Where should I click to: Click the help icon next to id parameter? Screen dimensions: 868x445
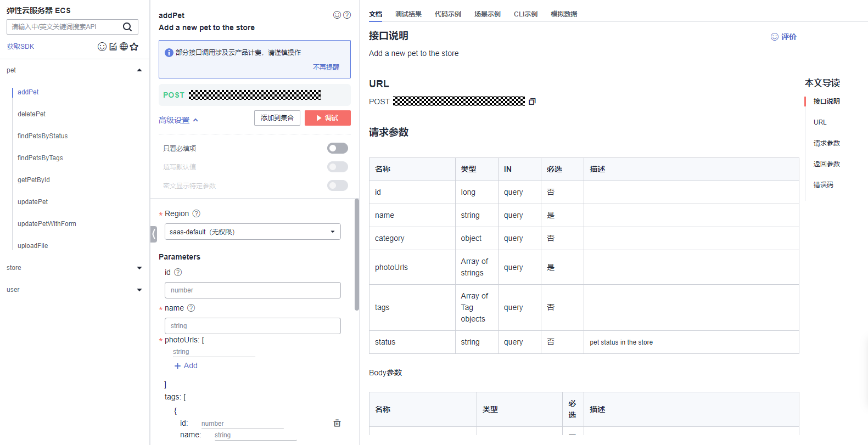pyautogui.click(x=178, y=272)
